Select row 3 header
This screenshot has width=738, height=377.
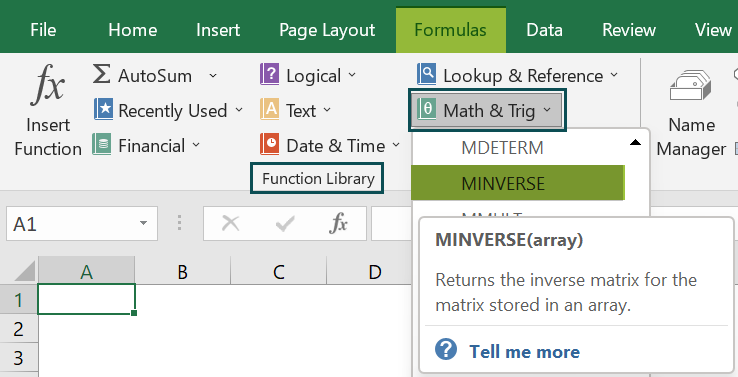(18, 358)
